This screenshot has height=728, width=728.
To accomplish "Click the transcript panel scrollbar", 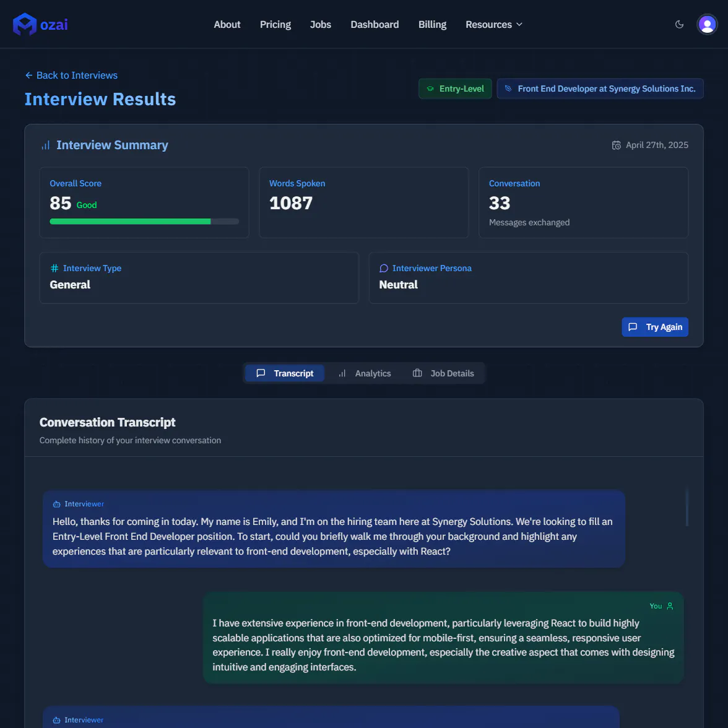I will pyautogui.click(x=687, y=507).
